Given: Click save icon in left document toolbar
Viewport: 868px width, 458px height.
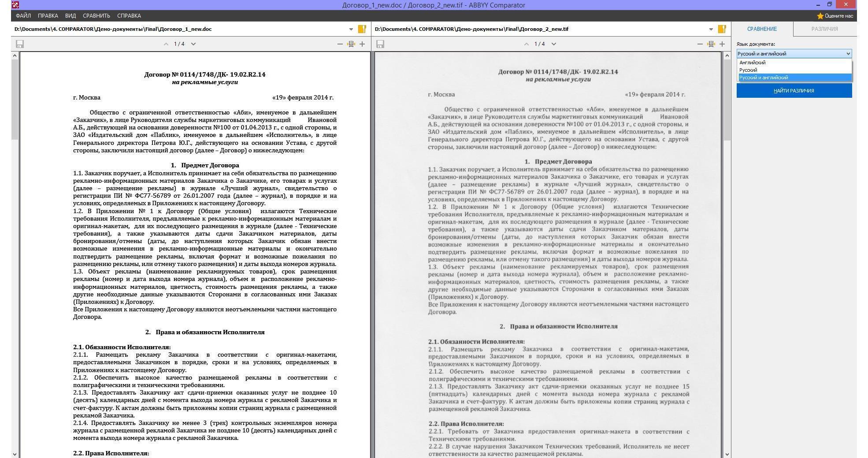Looking at the screenshot, I should (x=19, y=44).
